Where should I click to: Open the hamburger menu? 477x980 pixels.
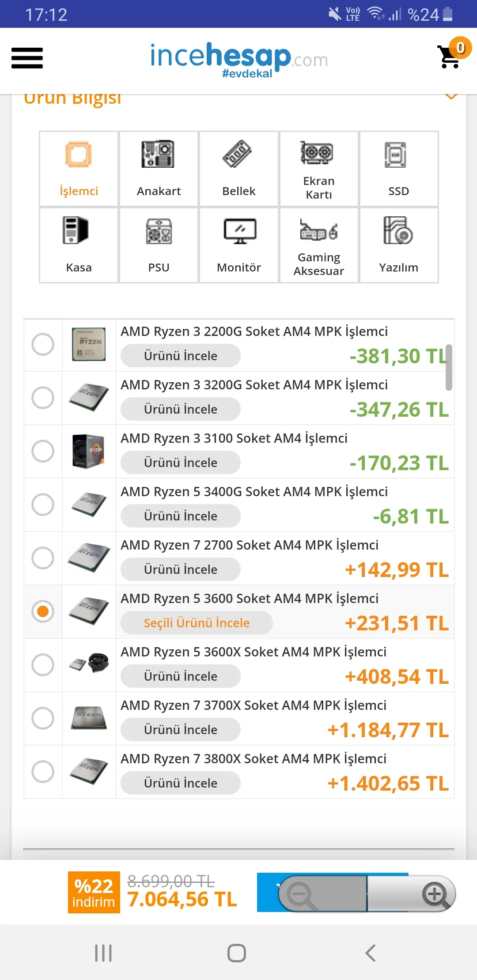pyautogui.click(x=27, y=58)
